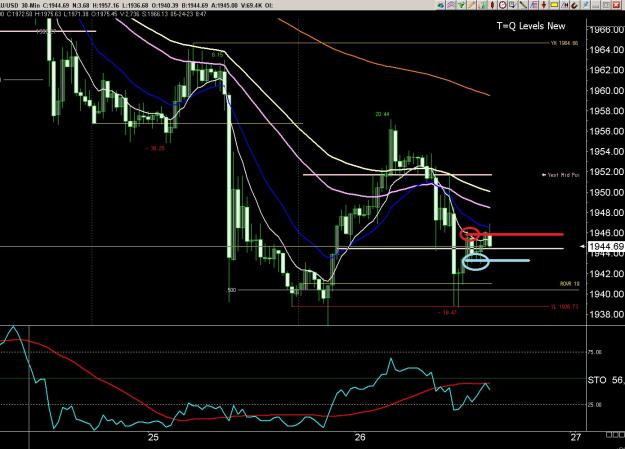Click the red -36.28 swing label

pyautogui.click(x=155, y=148)
